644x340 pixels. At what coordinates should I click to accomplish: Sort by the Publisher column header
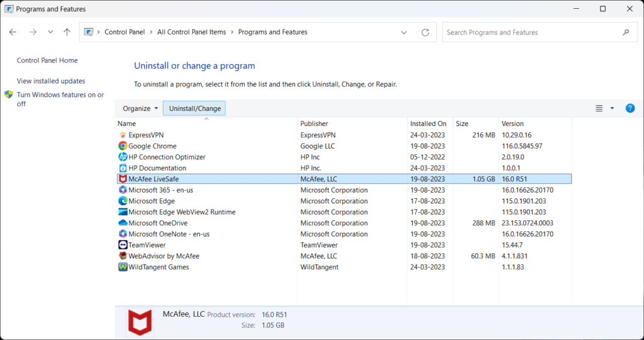click(x=352, y=123)
